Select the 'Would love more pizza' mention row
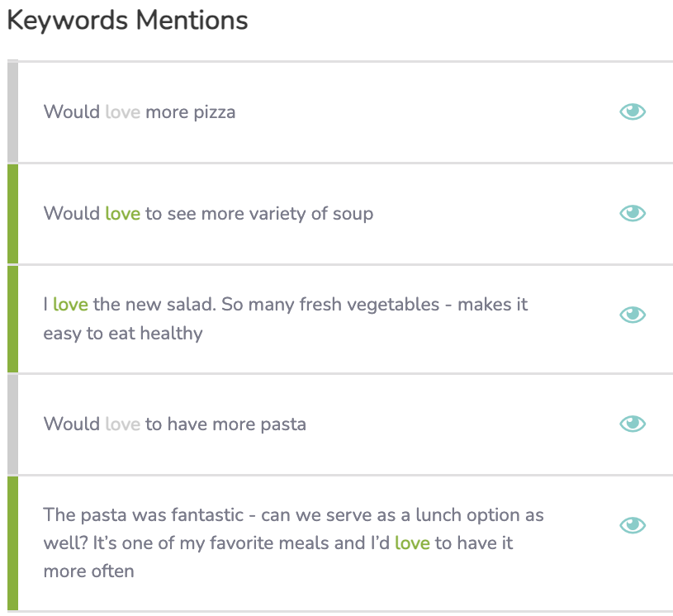Image resolution: width=673 pixels, height=616 pixels. [x=340, y=112]
